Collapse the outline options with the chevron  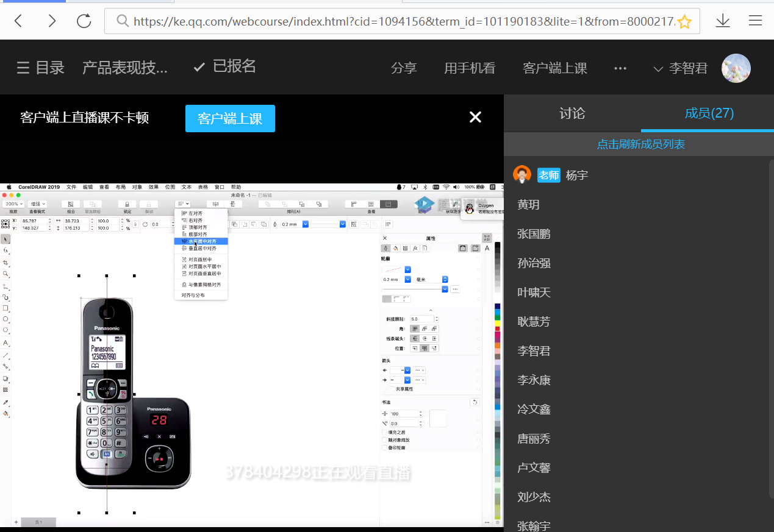pyautogui.click(x=431, y=311)
